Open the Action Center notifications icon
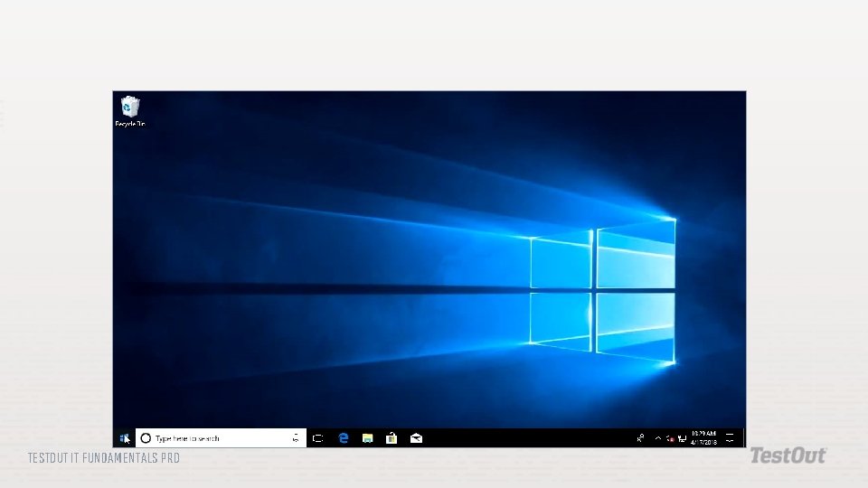Viewport: 868px width, 488px height. (730, 438)
